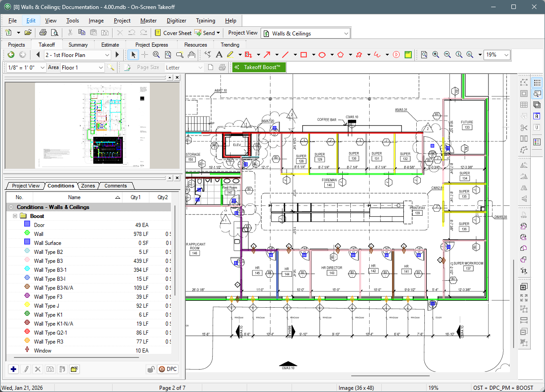Toggle the lock icon beside DPC
The width and height of the screenshot is (545, 392).
(151, 369)
